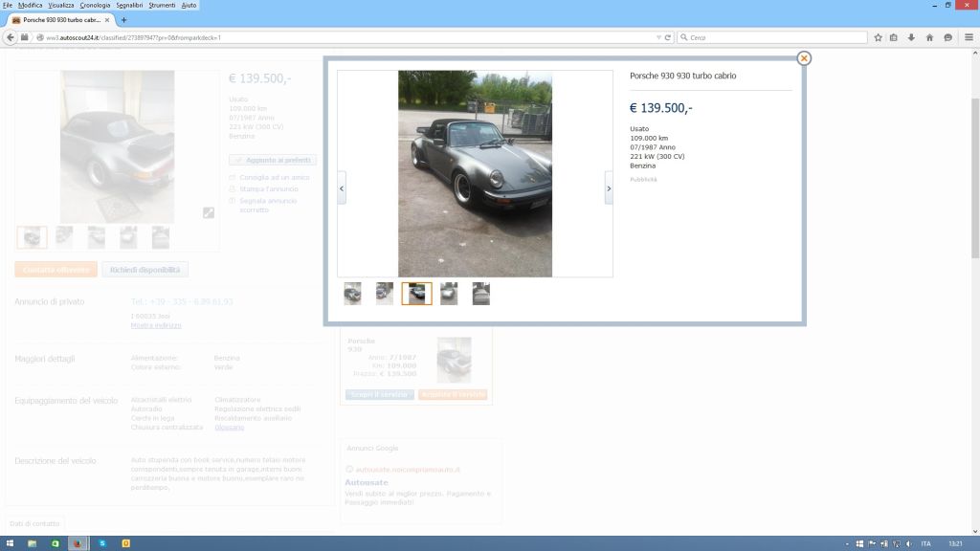Select the highlighted third thumbnail in the popup

tap(417, 294)
